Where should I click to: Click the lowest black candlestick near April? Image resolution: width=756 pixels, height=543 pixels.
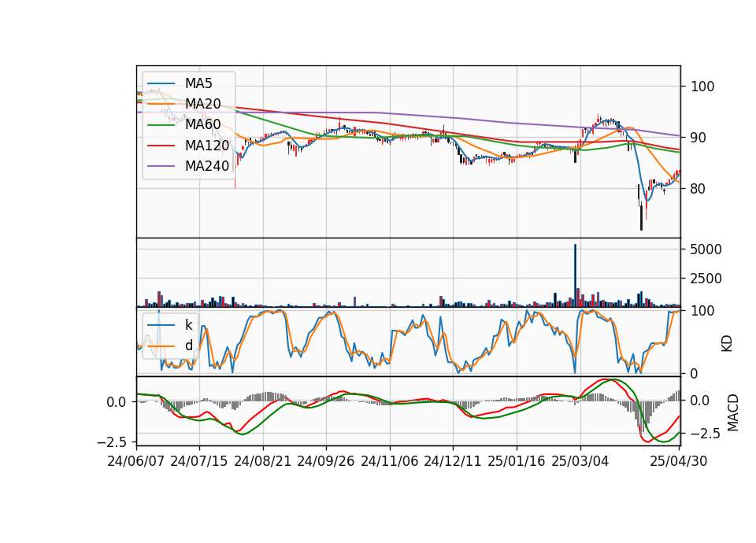(x=641, y=218)
